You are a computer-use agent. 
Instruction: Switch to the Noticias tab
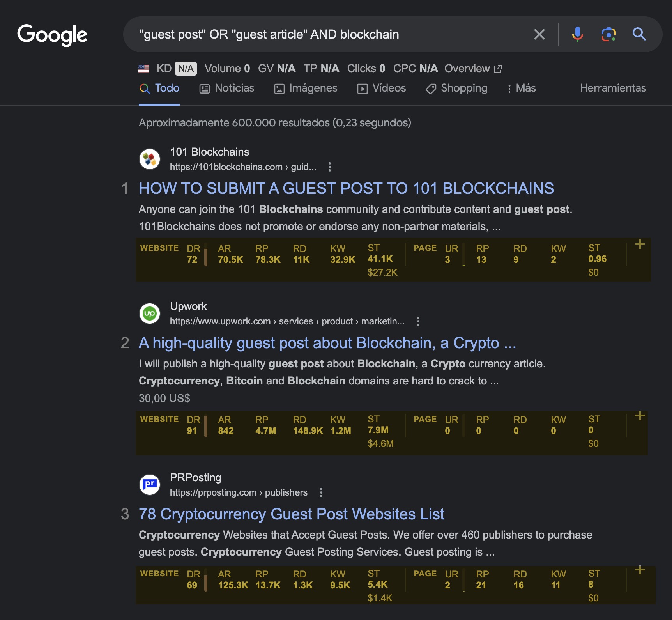227,89
